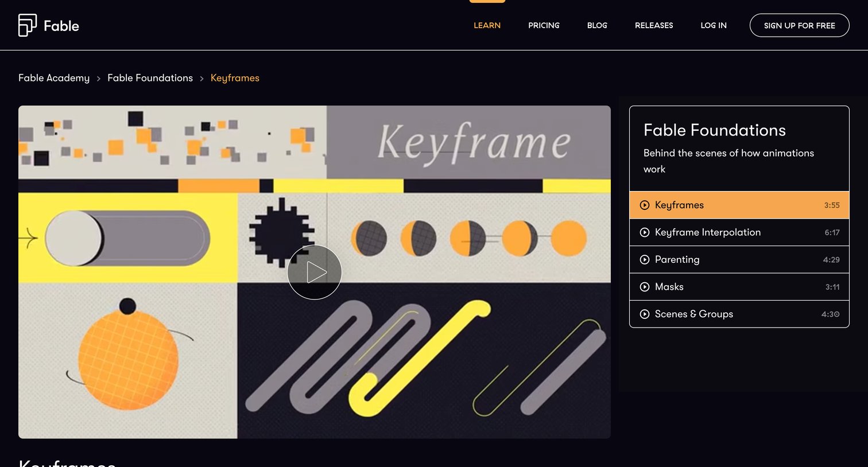Go to Fable Foundations breadcrumb
868x467 pixels.
pyautogui.click(x=150, y=78)
